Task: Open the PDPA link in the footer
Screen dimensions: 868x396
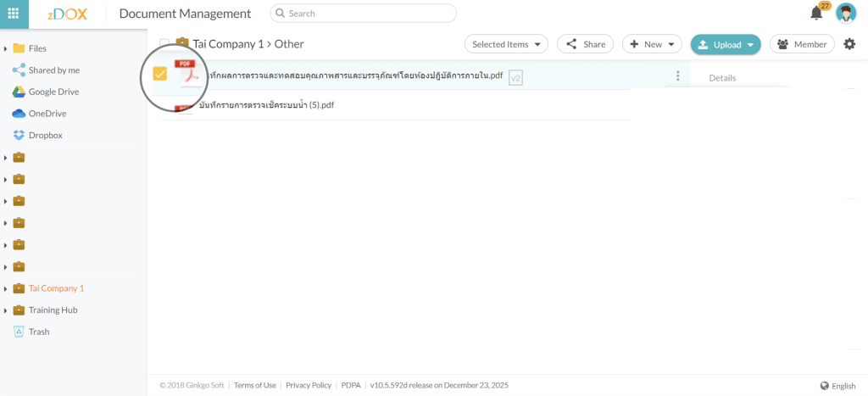Action: pyautogui.click(x=350, y=386)
